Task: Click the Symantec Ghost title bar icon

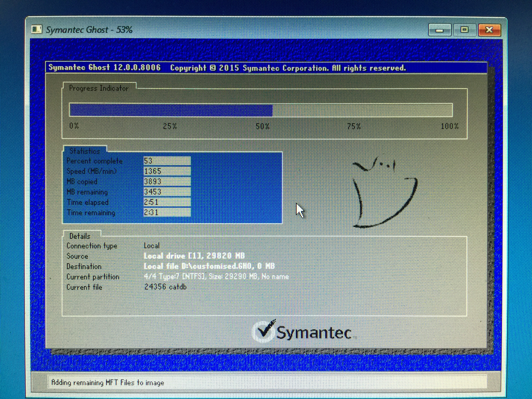Action: pos(37,30)
